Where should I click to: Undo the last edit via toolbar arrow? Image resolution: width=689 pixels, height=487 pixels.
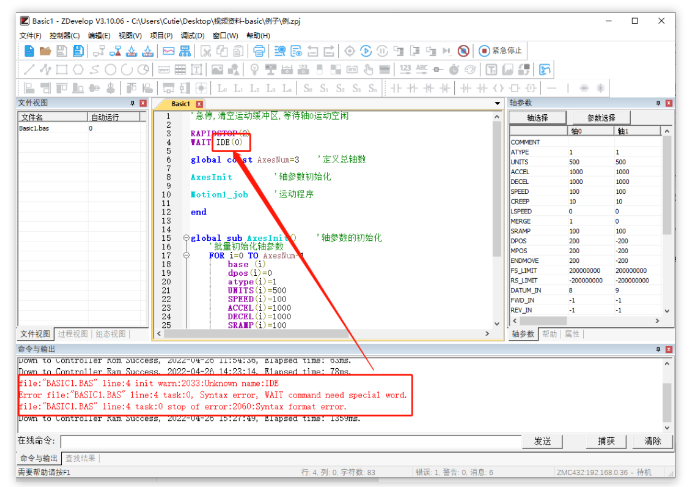312,51
